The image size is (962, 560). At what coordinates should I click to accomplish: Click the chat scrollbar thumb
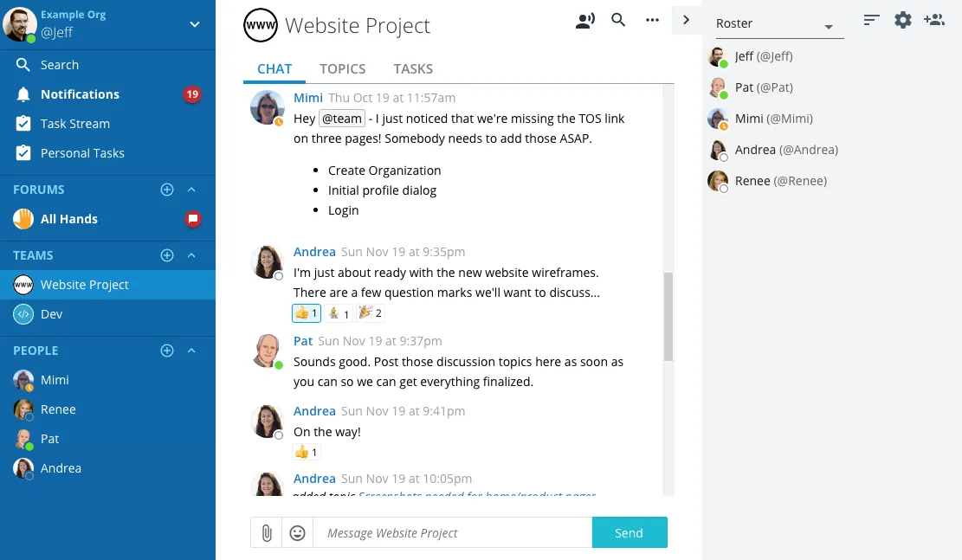point(668,317)
